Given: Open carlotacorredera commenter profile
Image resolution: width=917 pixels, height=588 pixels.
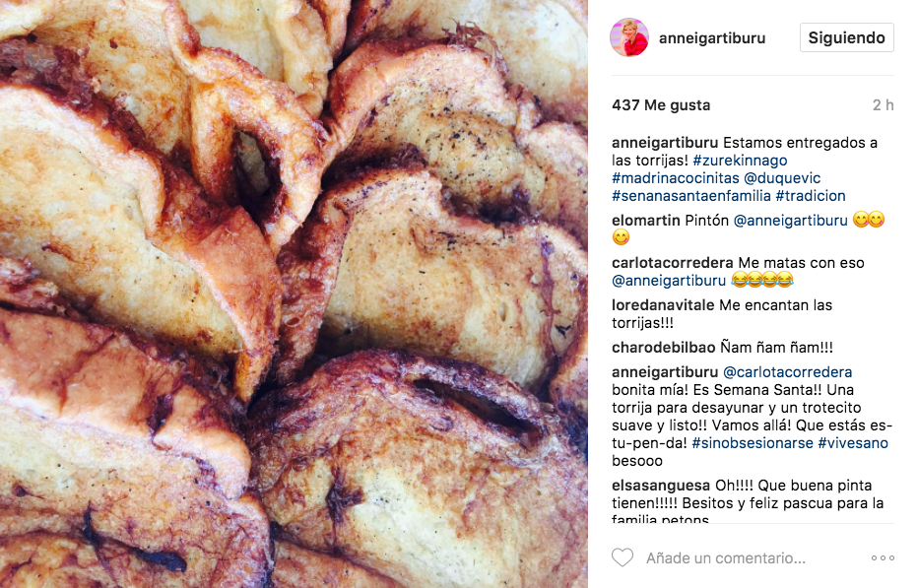Looking at the screenshot, I should [x=673, y=263].
